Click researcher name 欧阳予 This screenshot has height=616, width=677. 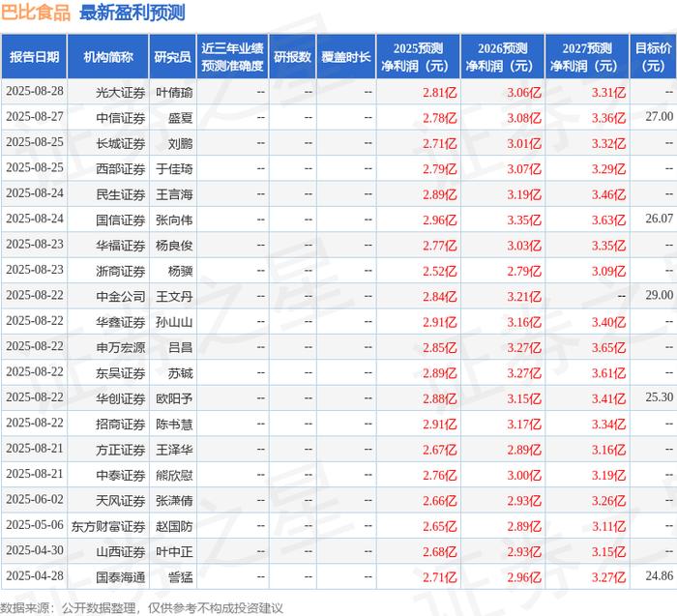tap(174, 398)
